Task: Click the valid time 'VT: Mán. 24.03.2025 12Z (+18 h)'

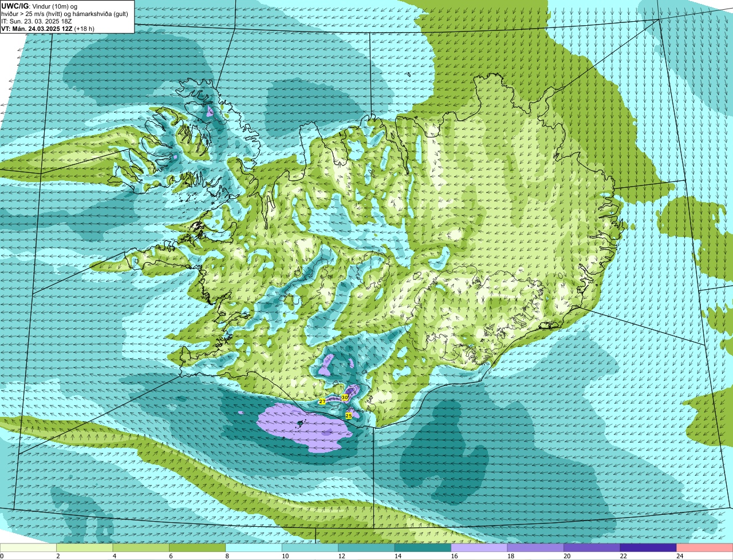Action: click(48, 29)
